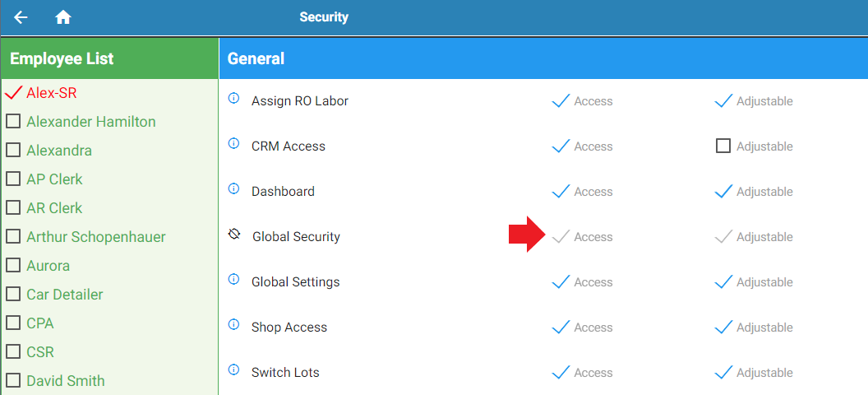This screenshot has width=868, height=395.
Task: Toggle Adjustable checkmark for Dashboard
Action: (723, 192)
